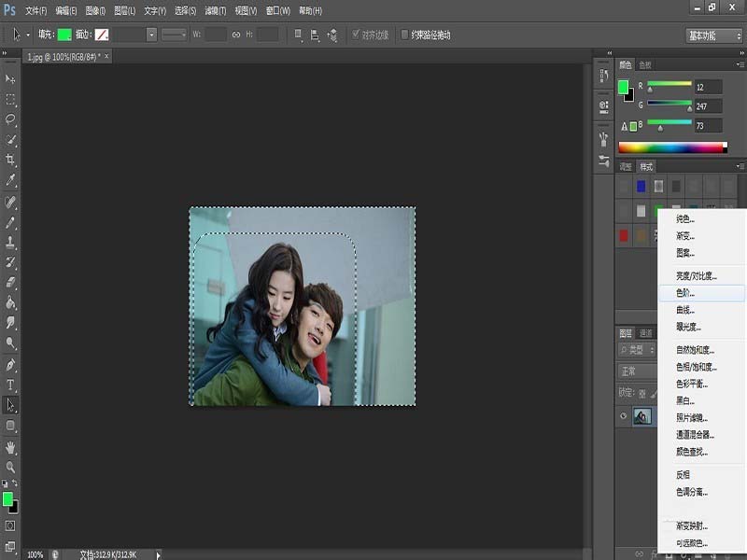The height and width of the screenshot is (560, 747).
Task: Open the stroke width dropdown
Action: (151, 35)
